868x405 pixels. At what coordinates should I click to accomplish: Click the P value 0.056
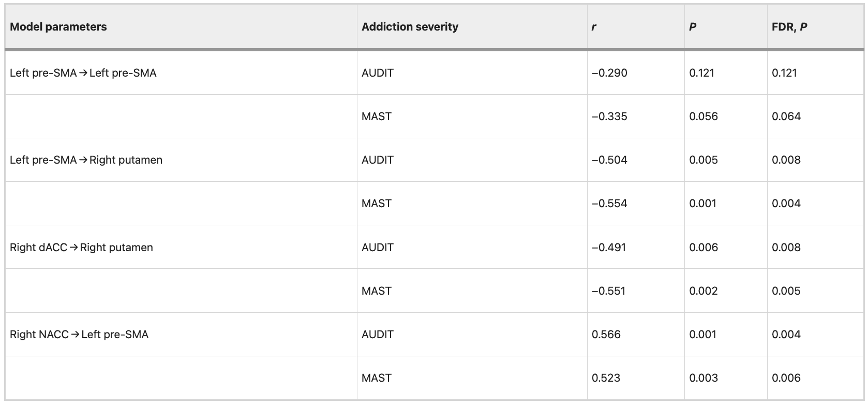click(704, 117)
